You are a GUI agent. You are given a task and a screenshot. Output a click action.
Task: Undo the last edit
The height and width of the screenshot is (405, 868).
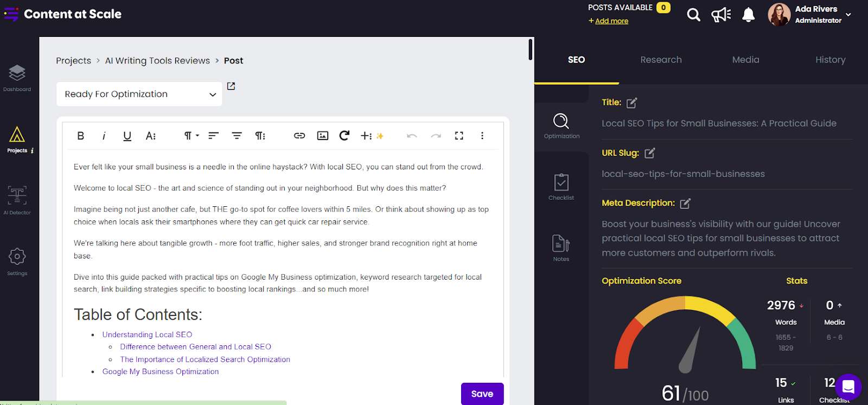coord(412,136)
